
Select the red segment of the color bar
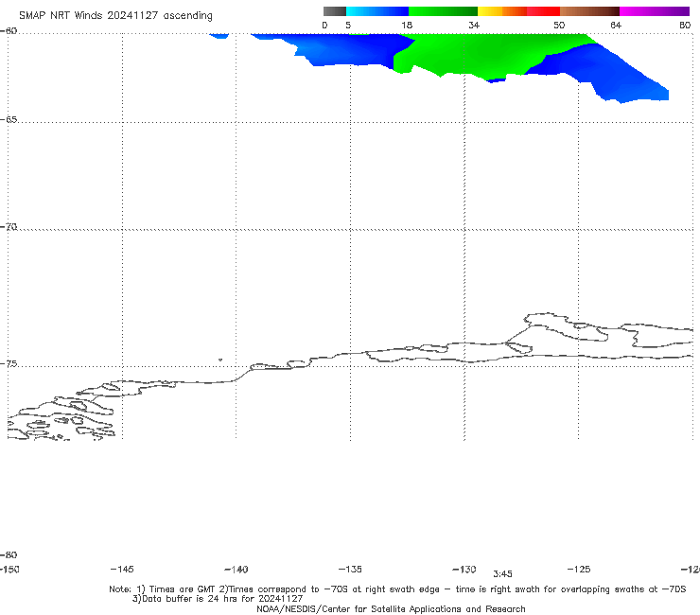coord(543,11)
